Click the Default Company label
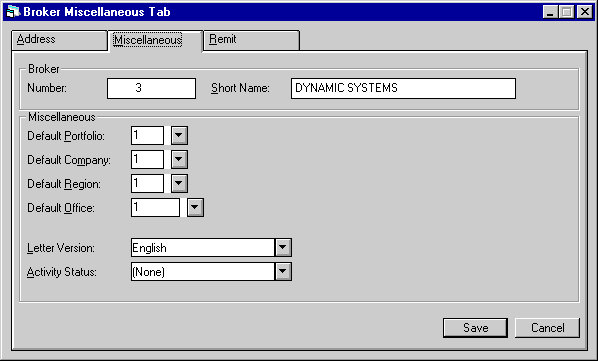The height and width of the screenshot is (361, 598). point(69,160)
